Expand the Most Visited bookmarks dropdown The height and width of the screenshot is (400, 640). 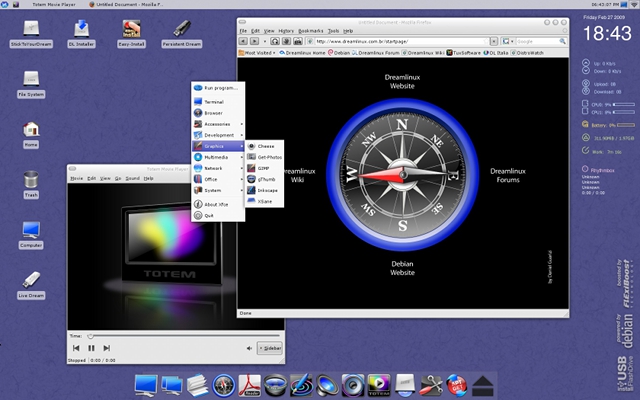pos(257,53)
